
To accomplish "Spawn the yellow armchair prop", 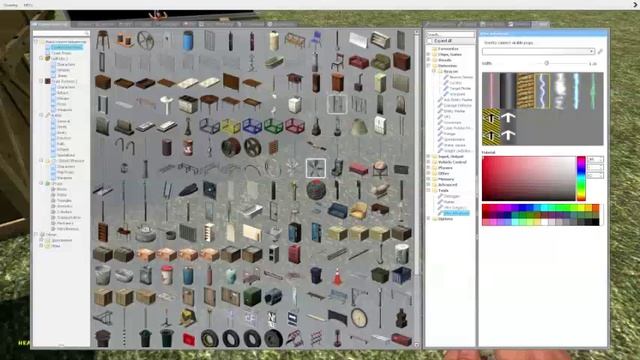I will 358,211.
